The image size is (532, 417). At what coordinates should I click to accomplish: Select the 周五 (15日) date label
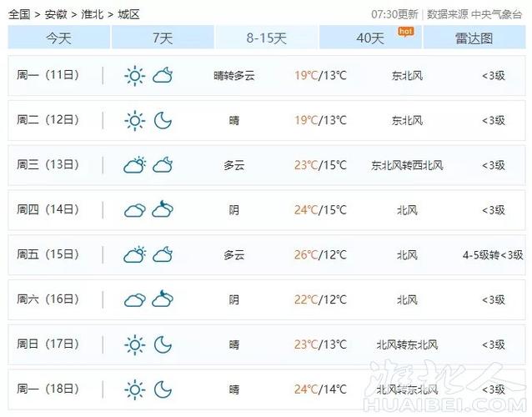click(48, 254)
